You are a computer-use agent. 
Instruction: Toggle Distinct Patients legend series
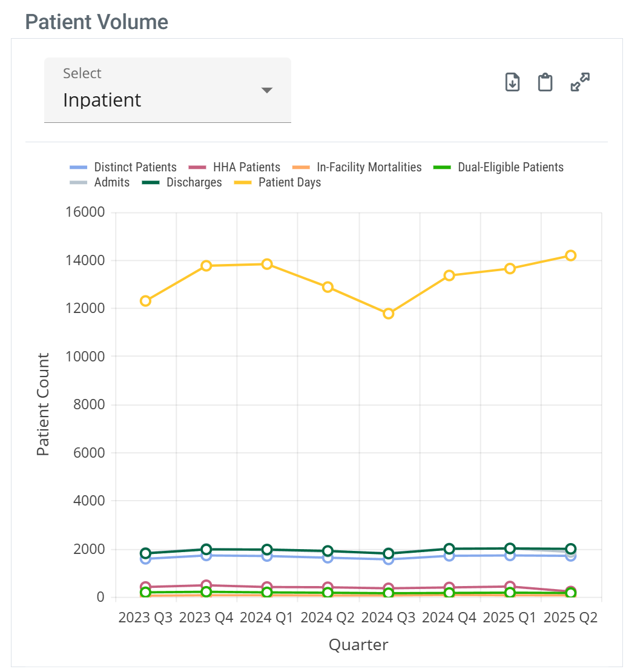click(x=135, y=167)
